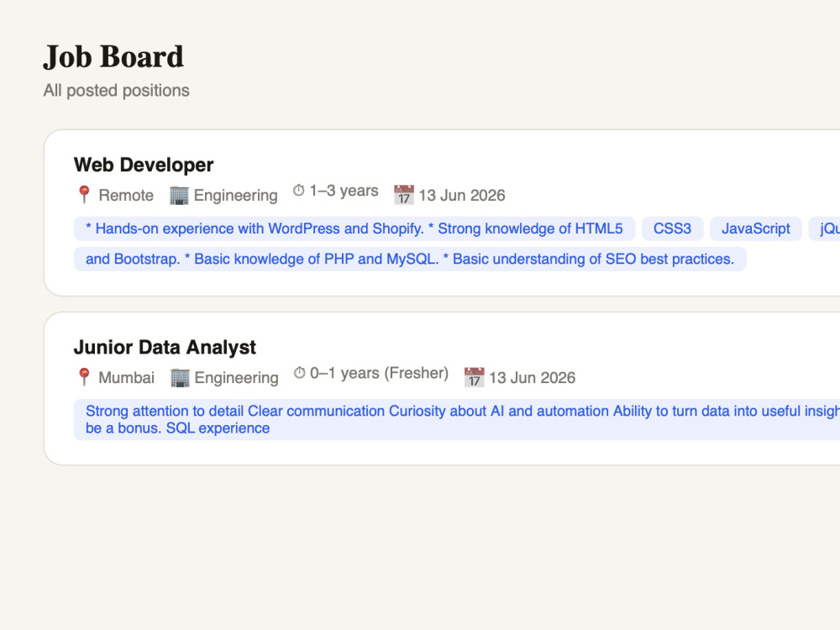Click the Bootstrap, PHP and MySQL tag
This screenshot has height=630, width=840.
point(410,260)
